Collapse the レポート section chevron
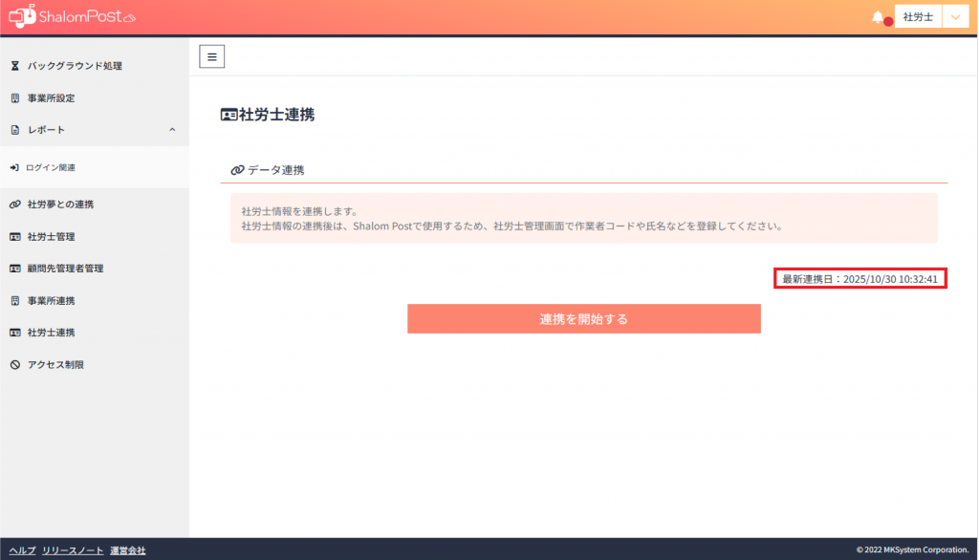 (172, 130)
